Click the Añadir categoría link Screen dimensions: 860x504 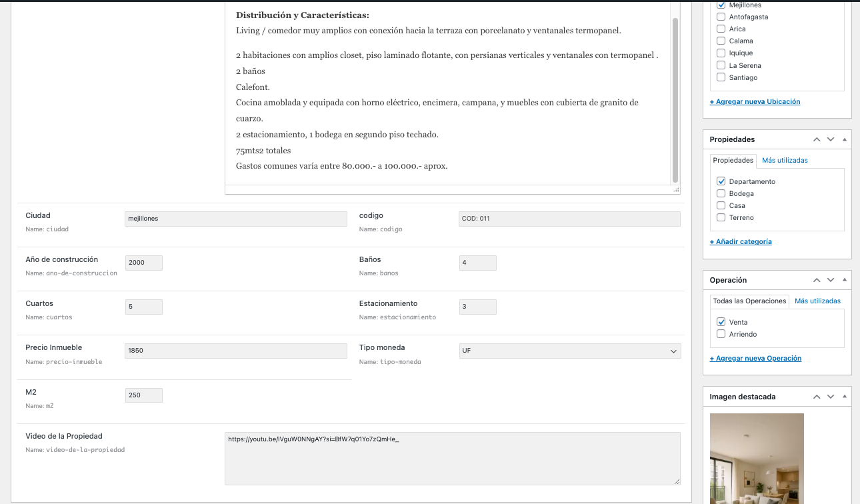point(740,242)
